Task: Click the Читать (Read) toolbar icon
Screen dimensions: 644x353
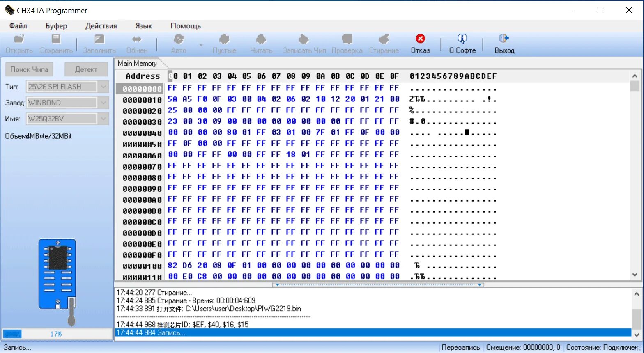Action: (x=261, y=39)
